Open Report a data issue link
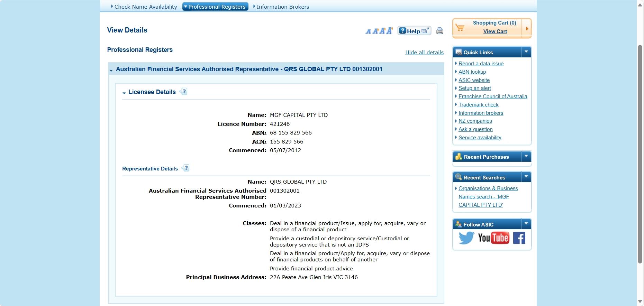 [481, 64]
